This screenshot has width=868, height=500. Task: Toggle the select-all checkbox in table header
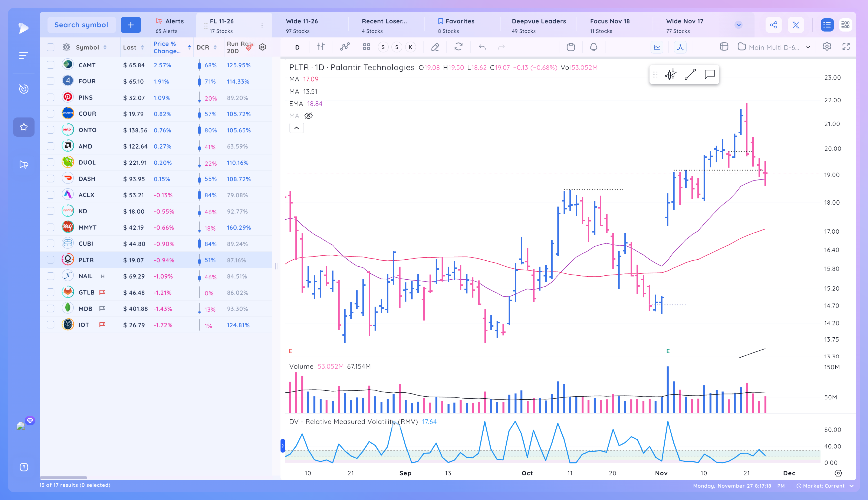(x=50, y=47)
